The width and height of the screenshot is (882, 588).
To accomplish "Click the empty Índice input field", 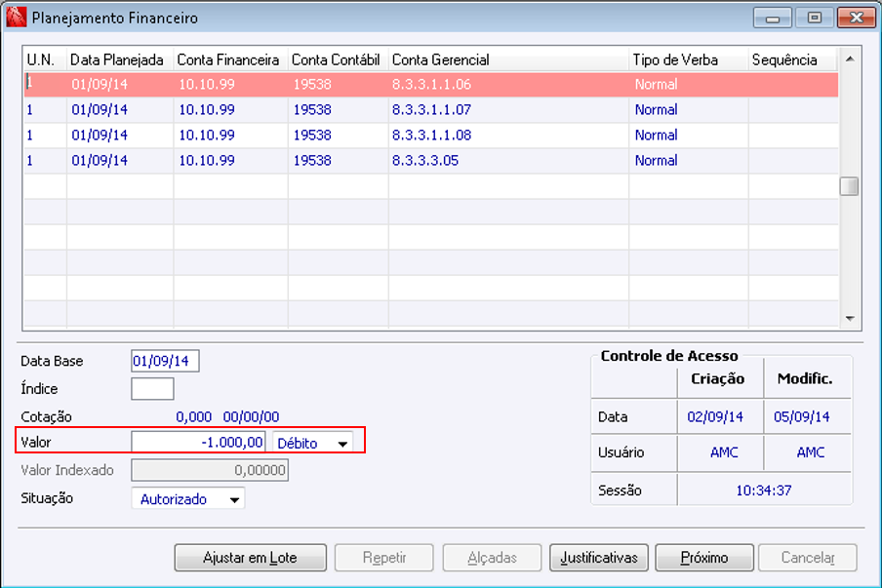I will pos(152,389).
